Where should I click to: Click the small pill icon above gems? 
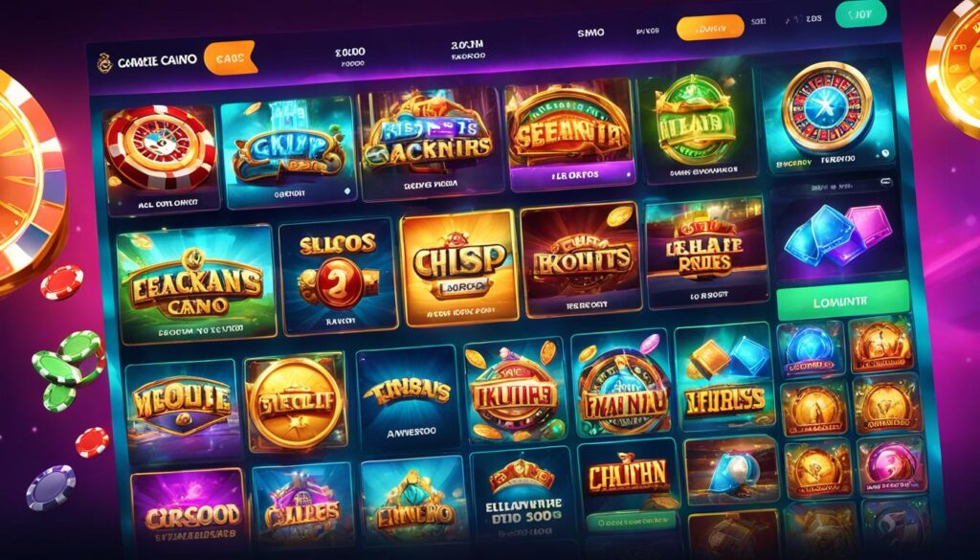(885, 182)
